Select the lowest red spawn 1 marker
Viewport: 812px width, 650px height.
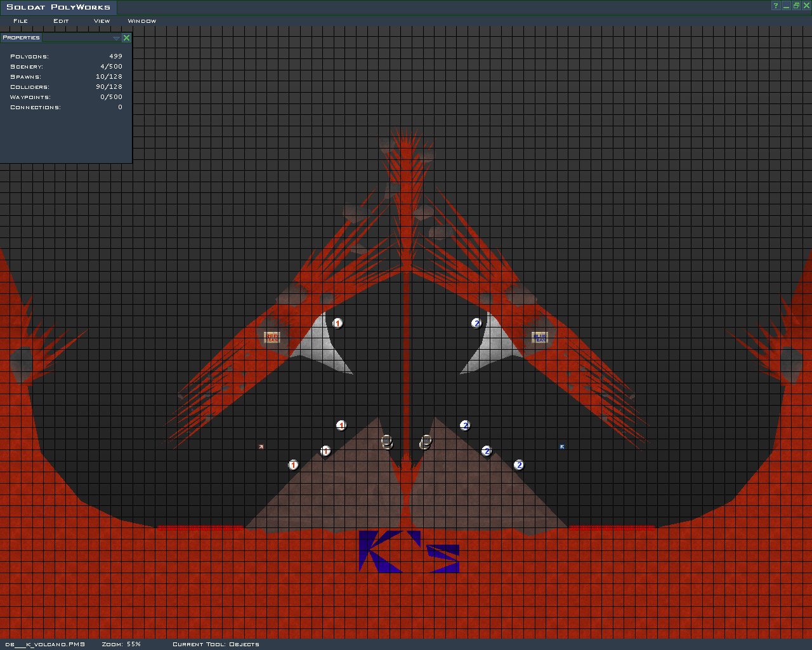click(293, 465)
